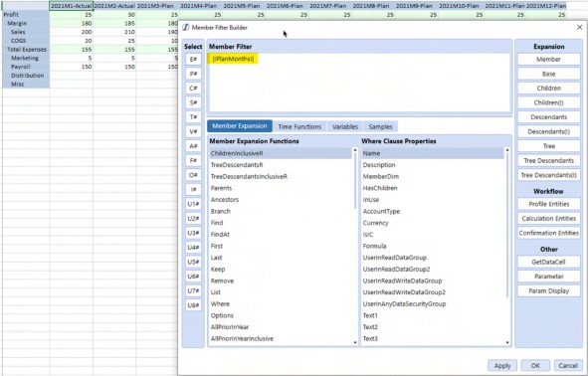Viewport: 588px width, 376px height.
Task: Click the Tree Descendants button
Action: pyautogui.click(x=548, y=161)
